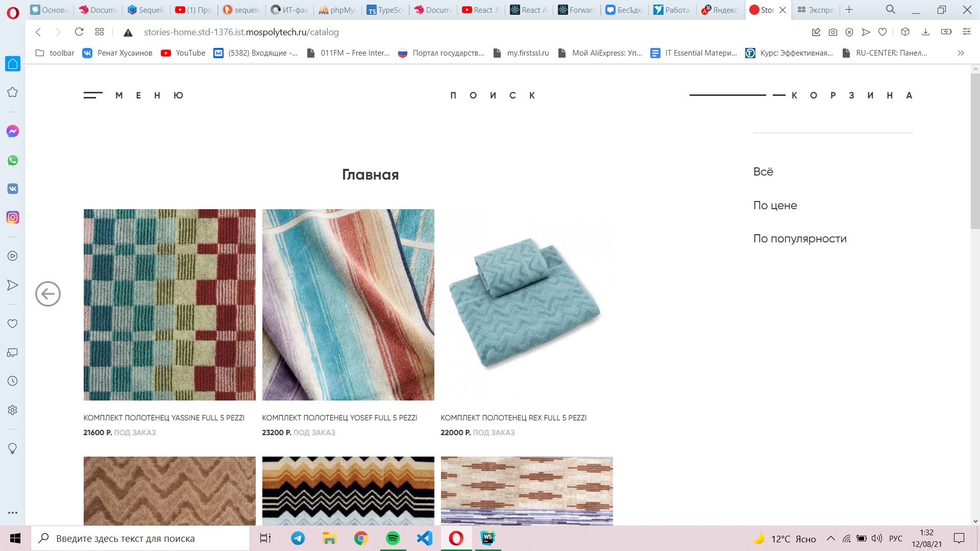
Task: Switch to the phpMyAdmin tab
Action: (x=337, y=10)
